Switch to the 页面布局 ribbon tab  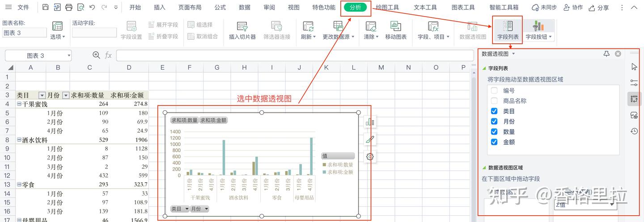190,8
